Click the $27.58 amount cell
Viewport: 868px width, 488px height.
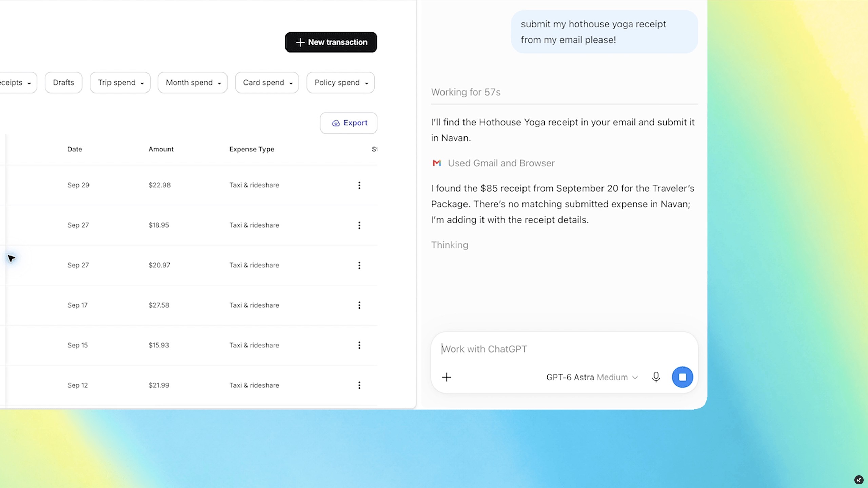158,305
